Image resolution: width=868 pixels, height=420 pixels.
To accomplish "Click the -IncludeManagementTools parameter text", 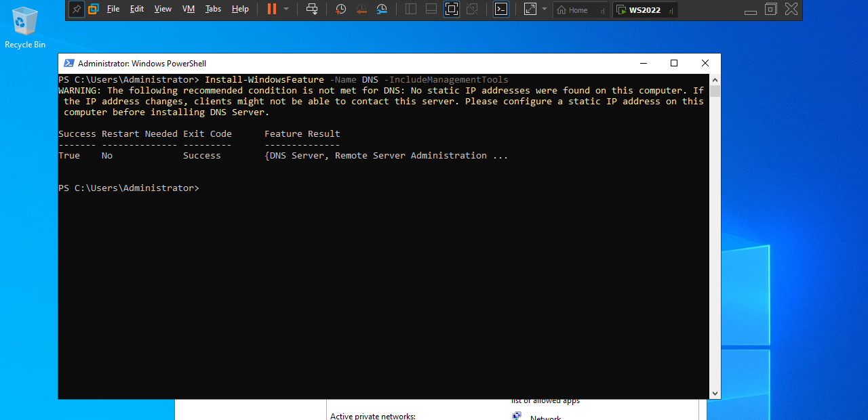I will [446, 80].
